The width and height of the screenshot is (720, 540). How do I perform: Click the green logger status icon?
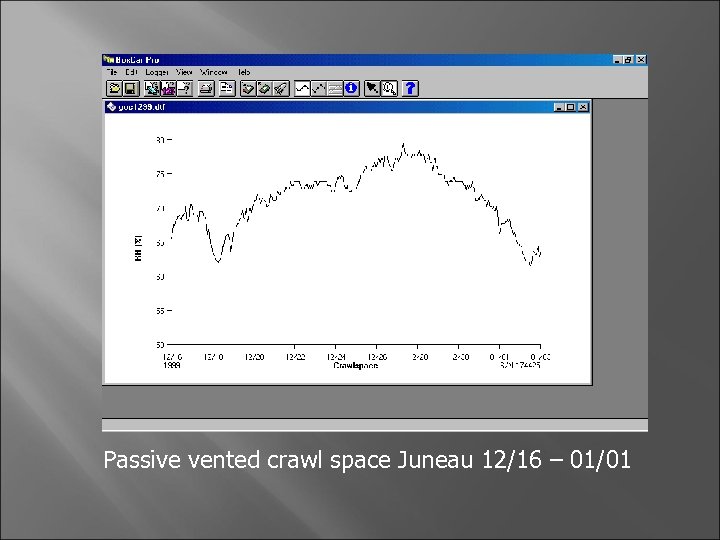264,88
